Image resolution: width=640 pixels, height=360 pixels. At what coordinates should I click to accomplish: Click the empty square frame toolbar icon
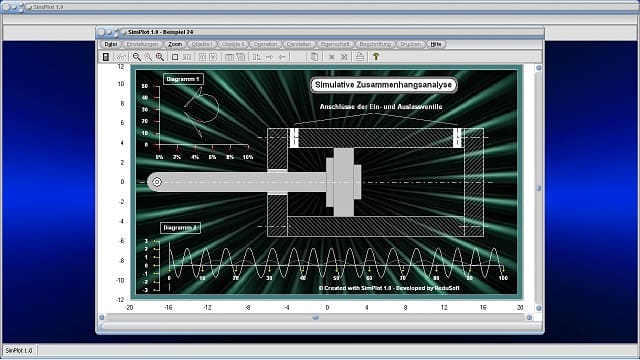pos(175,57)
